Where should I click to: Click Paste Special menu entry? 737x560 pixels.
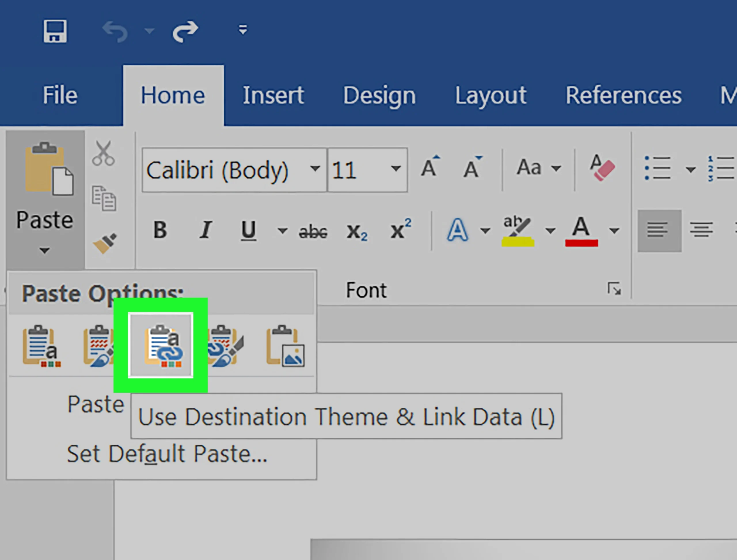click(x=96, y=404)
